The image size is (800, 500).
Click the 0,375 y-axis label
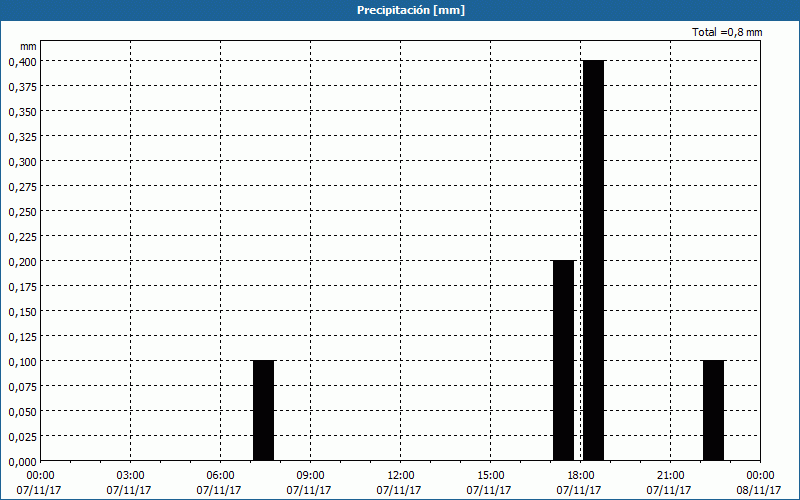(22, 86)
